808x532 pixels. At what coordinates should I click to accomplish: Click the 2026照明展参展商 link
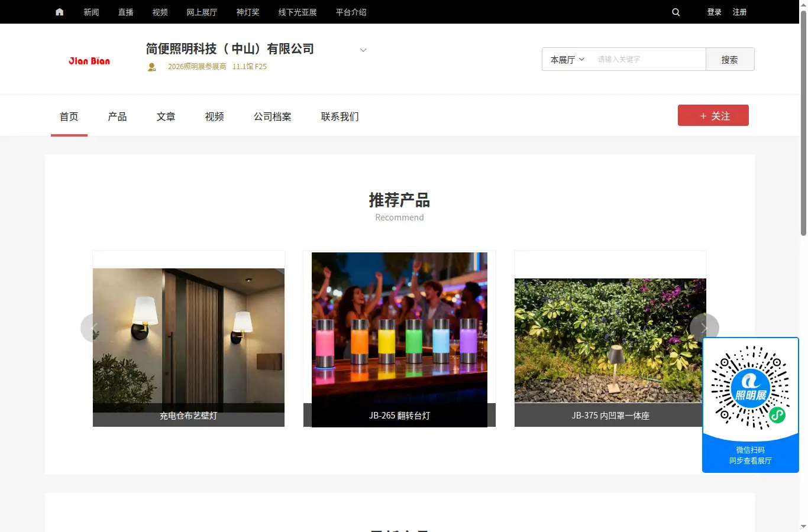(x=197, y=67)
